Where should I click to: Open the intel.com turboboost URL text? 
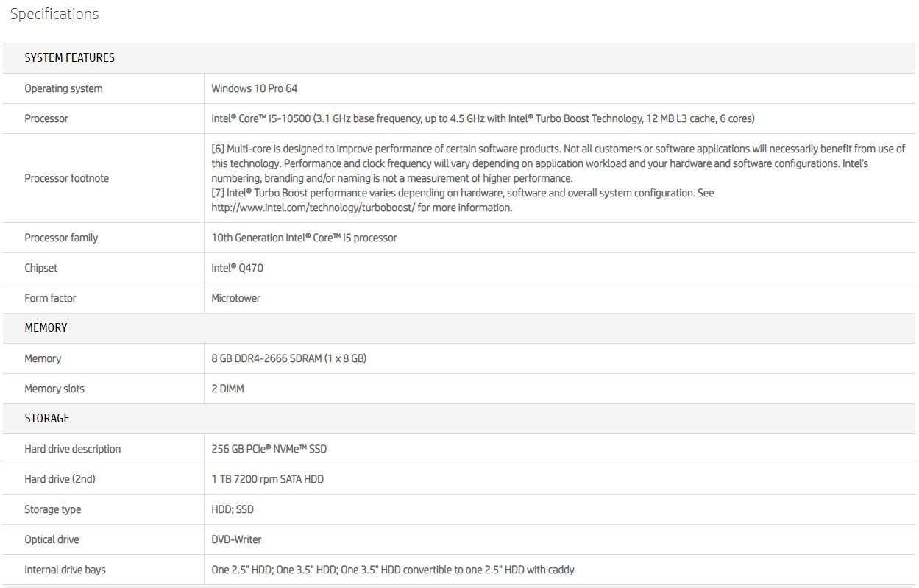point(313,208)
